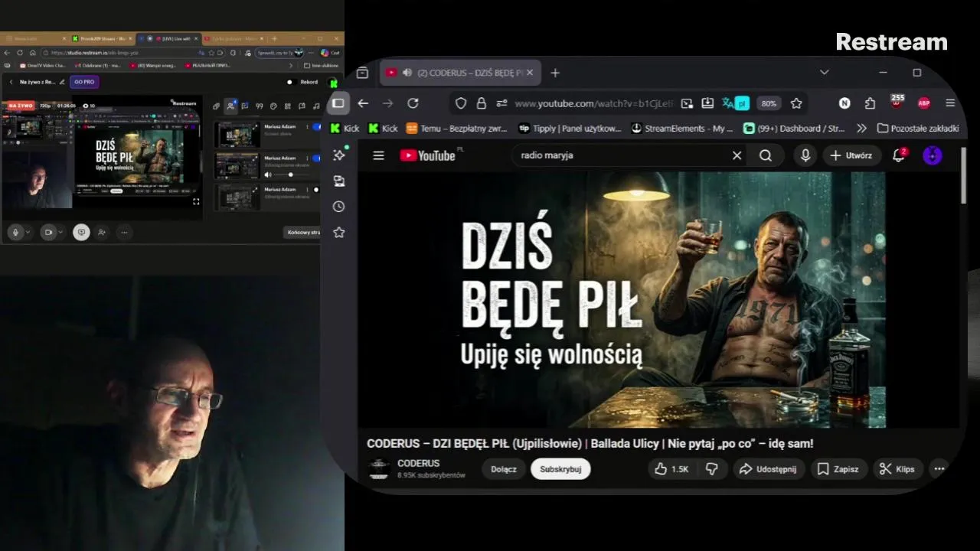Open the Restream more options ellipsis
The height and width of the screenshot is (551, 980).
coord(123,232)
